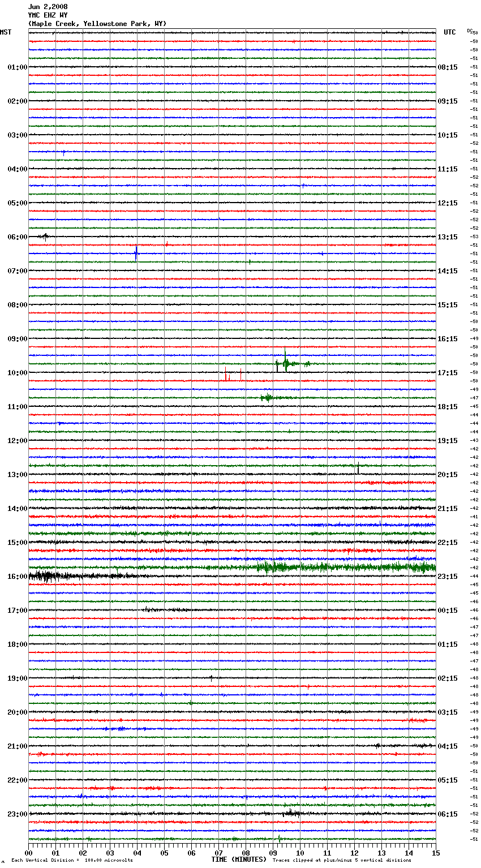Click green earthquake burst before 10:00 near minute 9.5

click(x=286, y=363)
